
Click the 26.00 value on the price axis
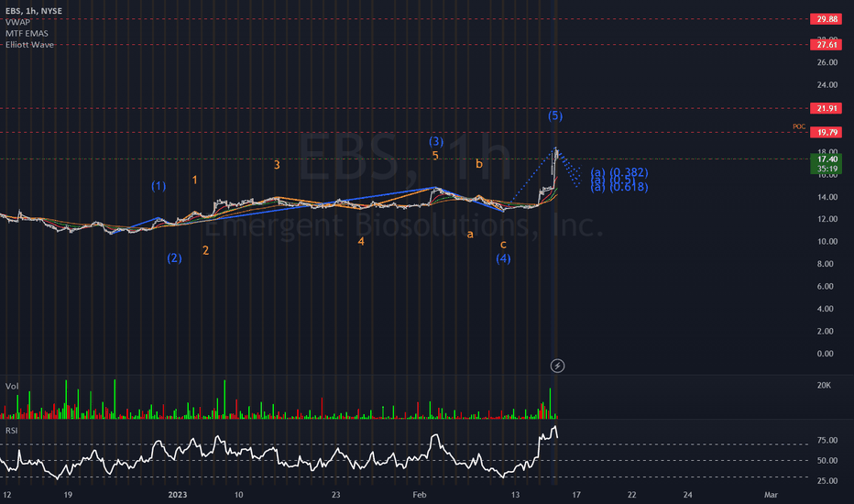827,62
